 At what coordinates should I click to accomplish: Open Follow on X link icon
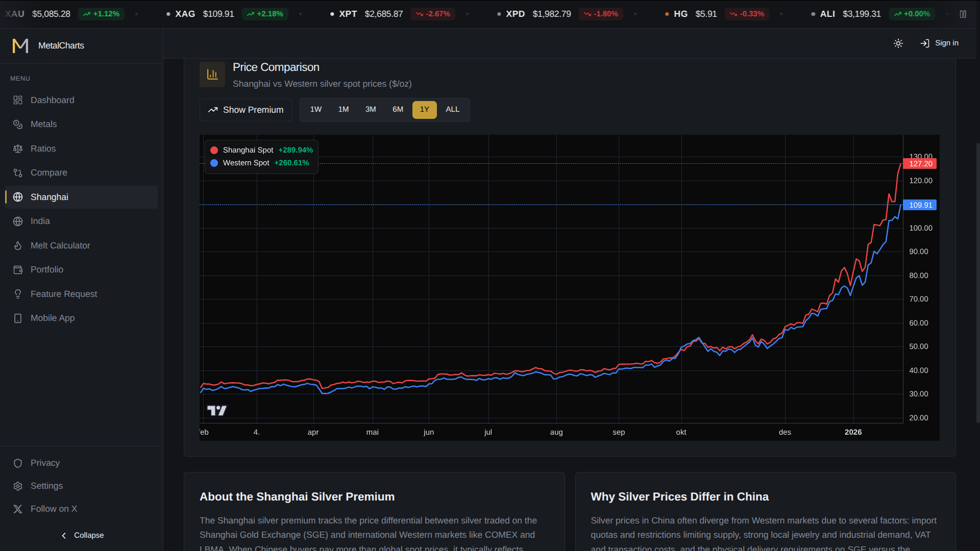coord(18,509)
